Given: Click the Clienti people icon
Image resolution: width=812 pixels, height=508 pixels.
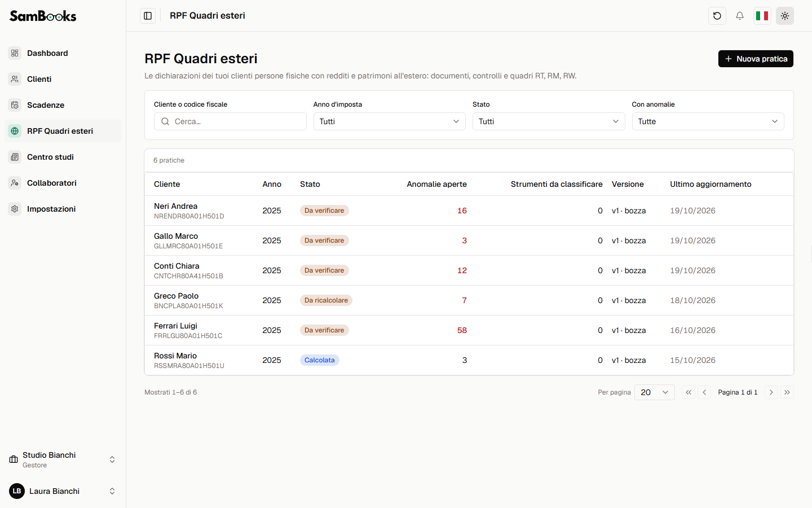Looking at the screenshot, I should [x=15, y=79].
